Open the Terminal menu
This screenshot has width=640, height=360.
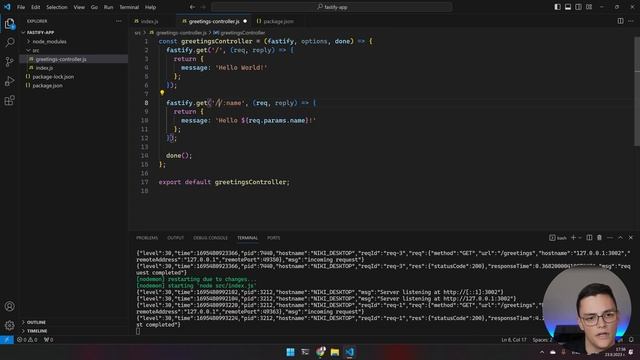[x=129, y=7]
